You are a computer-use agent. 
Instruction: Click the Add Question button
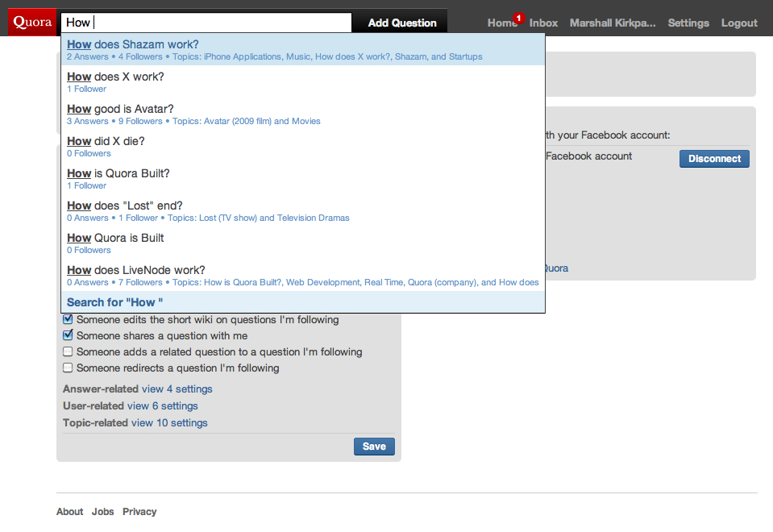click(x=402, y=23)
